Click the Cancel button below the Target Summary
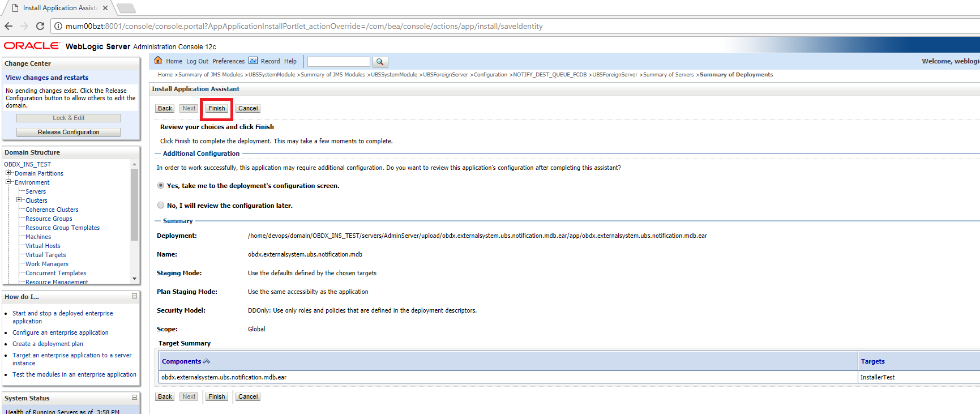Image resolution: width=980 pixels, height=414 pixels. point(248,396)
